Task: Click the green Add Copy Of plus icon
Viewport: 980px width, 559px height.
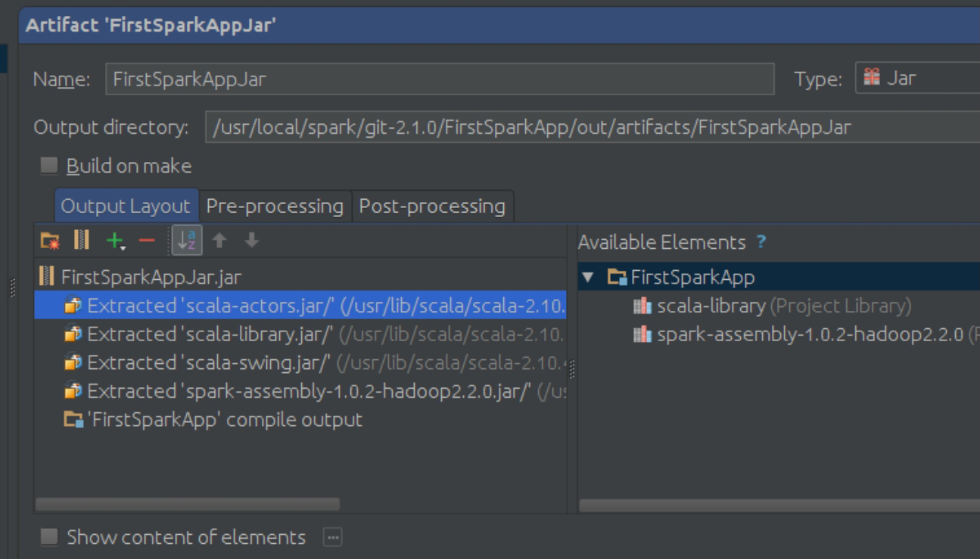Action: 114,241
